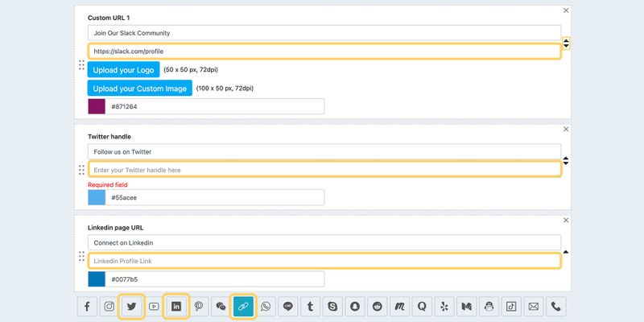
Task: Close the Linkedin page URL section
Action: click(x=566, y=220)
